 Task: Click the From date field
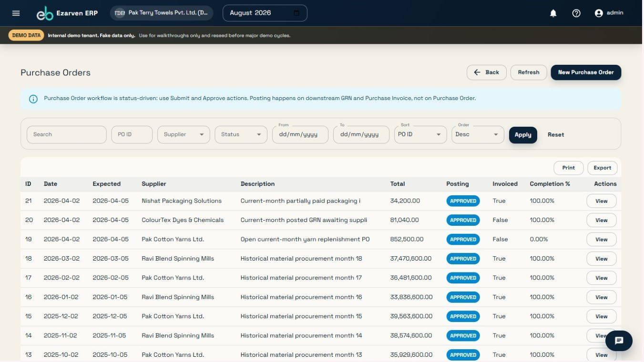(300, 135)
